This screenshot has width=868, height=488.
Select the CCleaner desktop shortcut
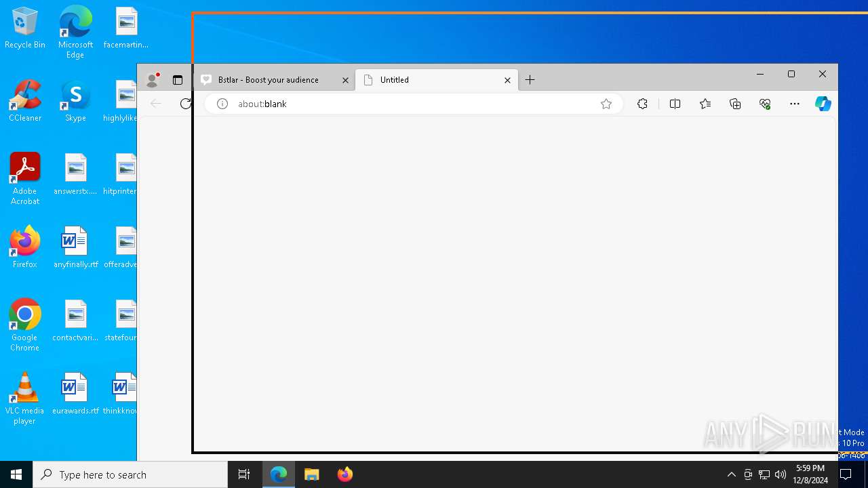[25, 102]
